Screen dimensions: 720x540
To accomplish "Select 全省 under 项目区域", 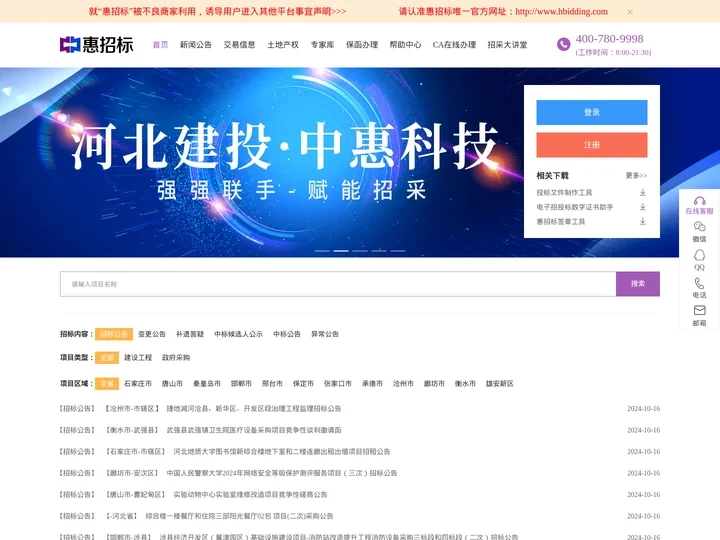I will coord(107,383).
